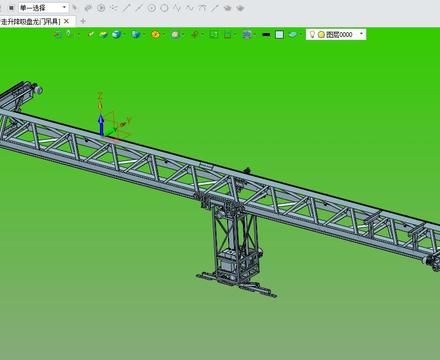Image resolution: width=440 pixels, height=360 pixels.
Task: Click the small black square toolbar button
Action: (x=11, y=8)
